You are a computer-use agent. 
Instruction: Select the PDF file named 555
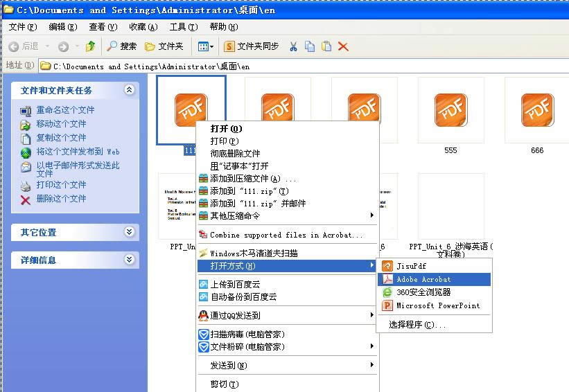pos(450,111)
